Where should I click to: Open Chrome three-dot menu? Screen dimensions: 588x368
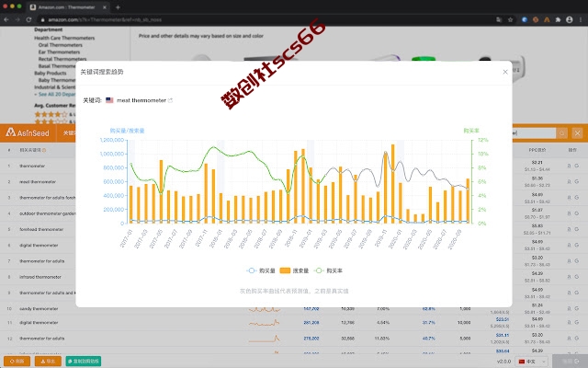point(581,19)
